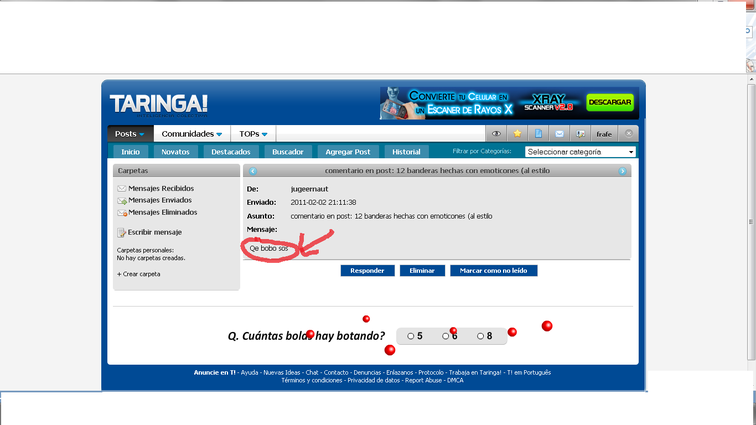The image size is (756, 425).
Task: Click the eye monitor icon in toolbar
Action: point(495,133)
